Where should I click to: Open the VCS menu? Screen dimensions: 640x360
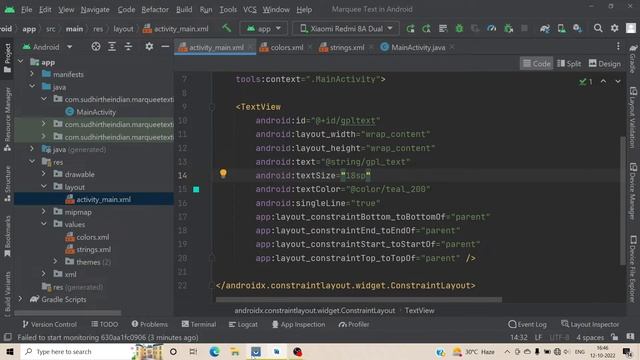point(250,9)
